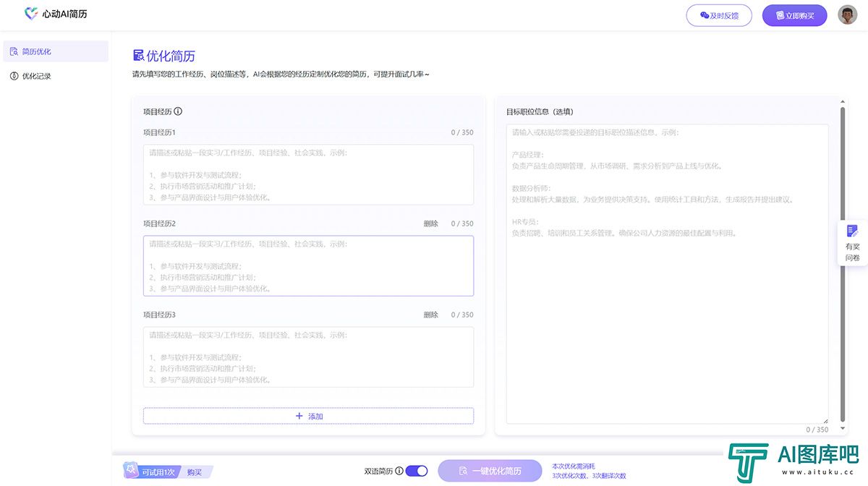
Task: Focus the 目标职位信息 text area
Action: (x=667, y=274)
